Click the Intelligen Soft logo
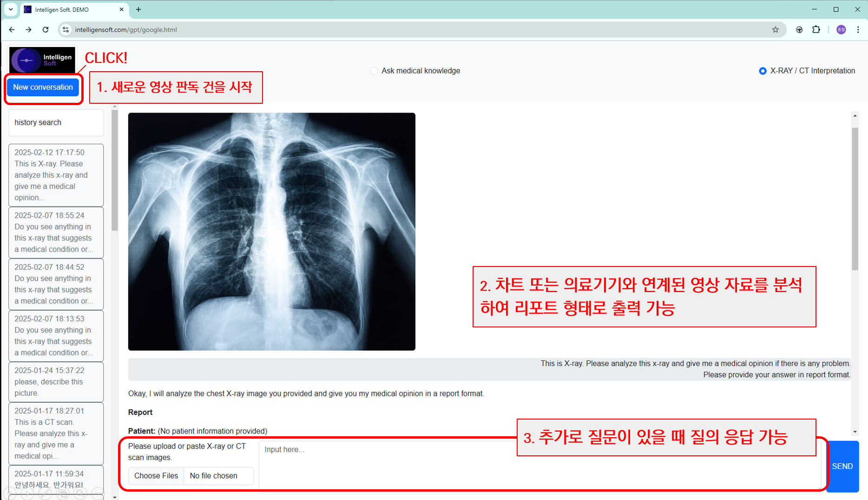The image size is (868, 500). tap(42, 60)
